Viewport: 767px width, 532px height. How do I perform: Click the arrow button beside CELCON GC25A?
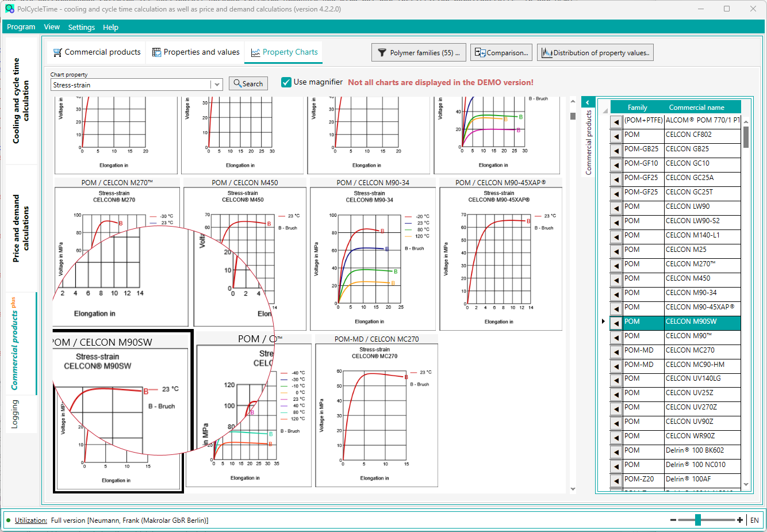click(x=616, y=179)
